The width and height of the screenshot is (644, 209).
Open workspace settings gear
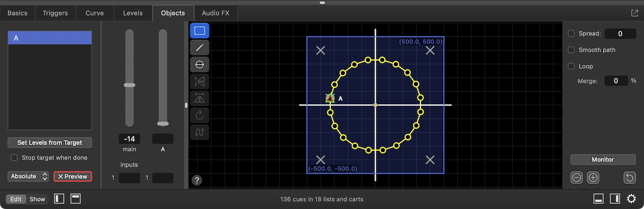(631, 199)
